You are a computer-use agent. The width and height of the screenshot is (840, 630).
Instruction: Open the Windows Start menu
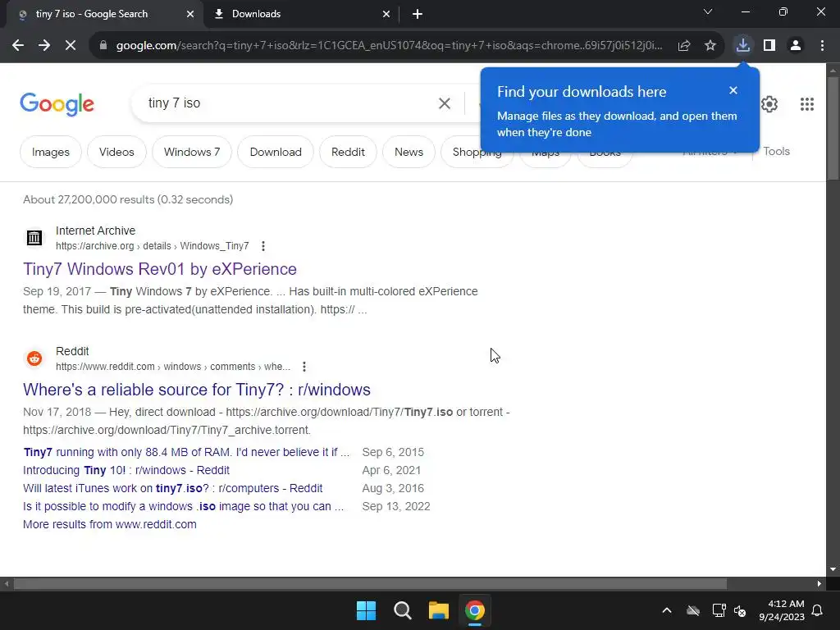coord(367,610)
